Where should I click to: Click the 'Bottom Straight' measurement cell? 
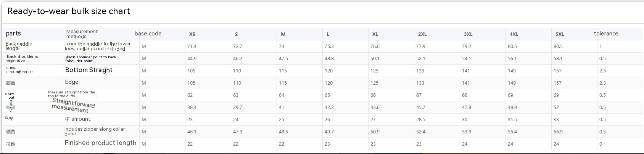click(89, 70)
